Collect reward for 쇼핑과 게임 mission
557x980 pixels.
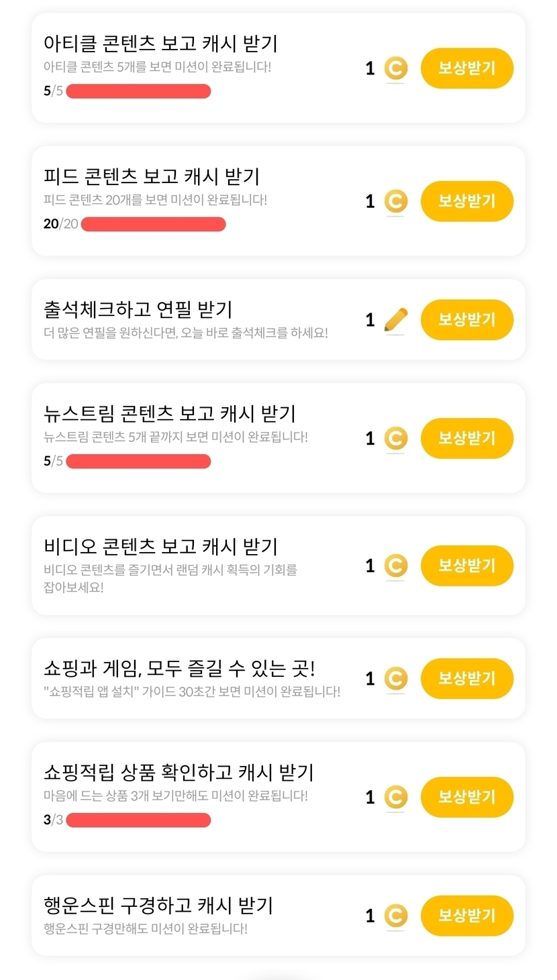click(x=466, y=679)
